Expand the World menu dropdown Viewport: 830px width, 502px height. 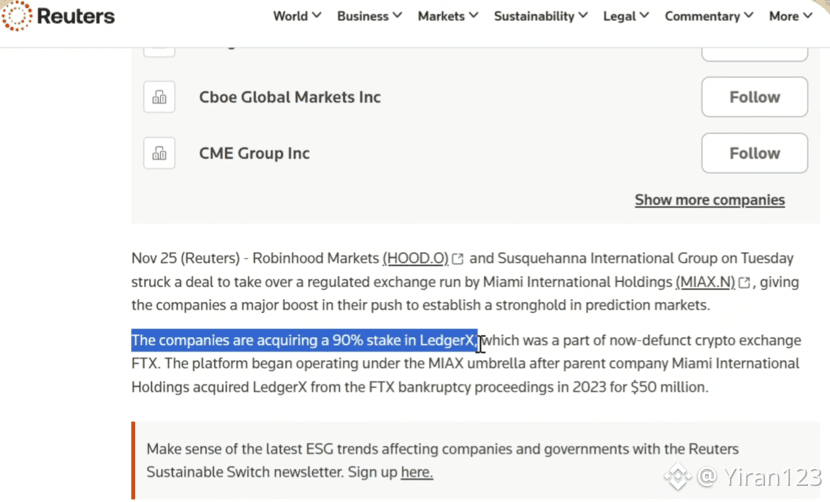point(297,16)
